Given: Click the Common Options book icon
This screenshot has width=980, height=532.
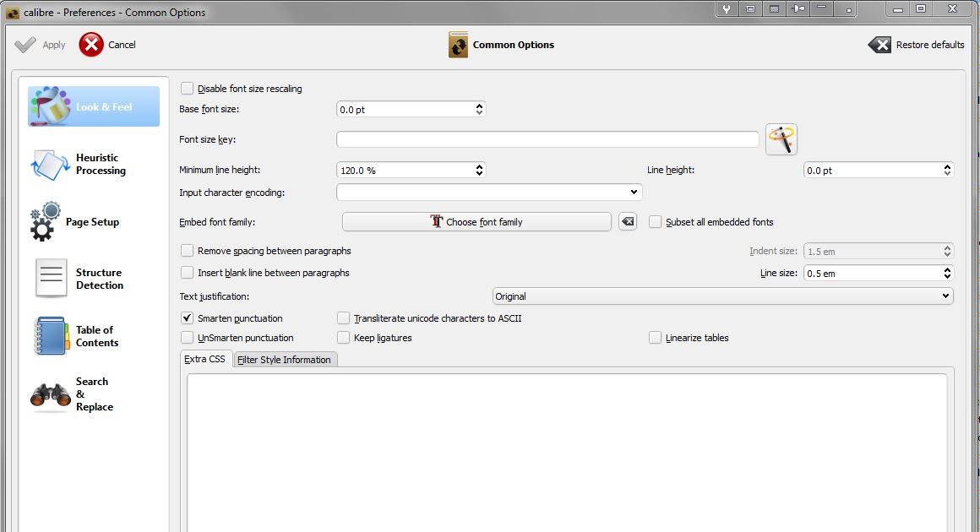Looking at the screenshot, I should (458, 45).
